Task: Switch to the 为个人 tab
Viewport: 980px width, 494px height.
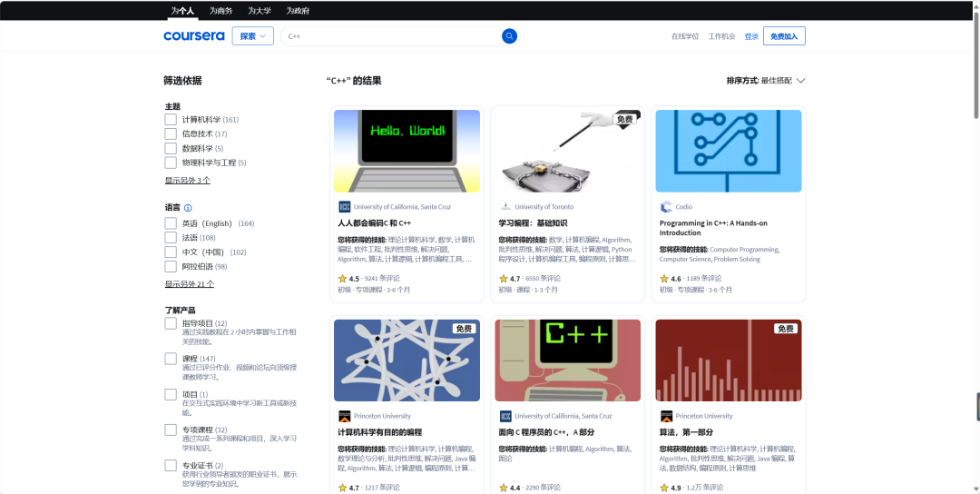Action: tap(182, 11)
